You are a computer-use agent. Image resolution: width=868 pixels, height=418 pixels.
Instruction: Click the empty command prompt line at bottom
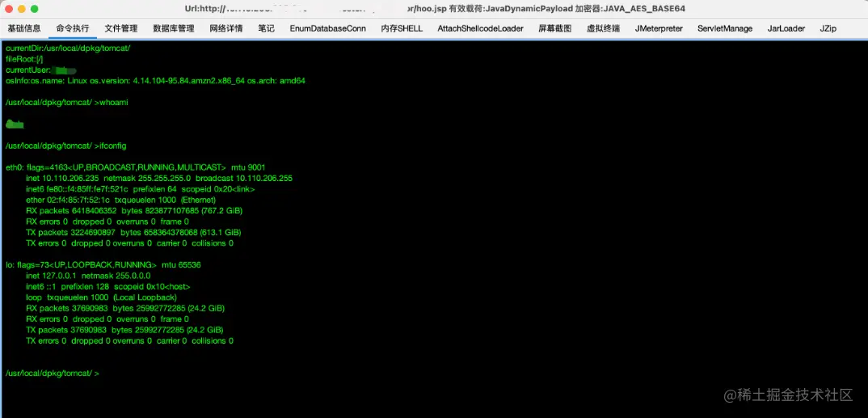click(x=53, y=374)
